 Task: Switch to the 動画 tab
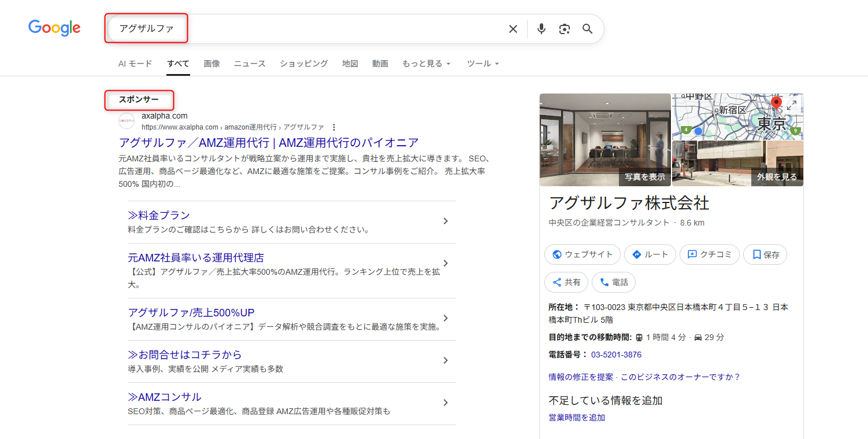pyautogui.click(x=380, y=64)
